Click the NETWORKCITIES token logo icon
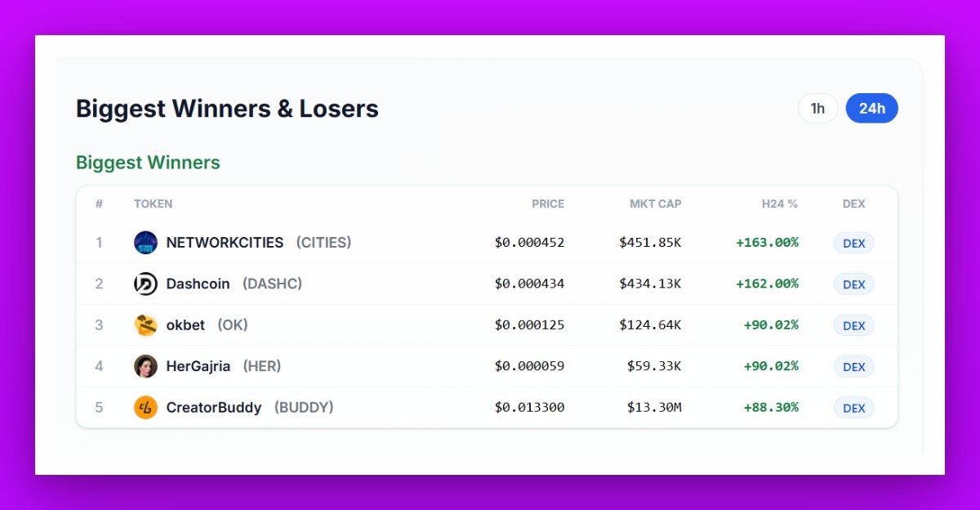Screen dimensions: 980x510 (145, 243)
